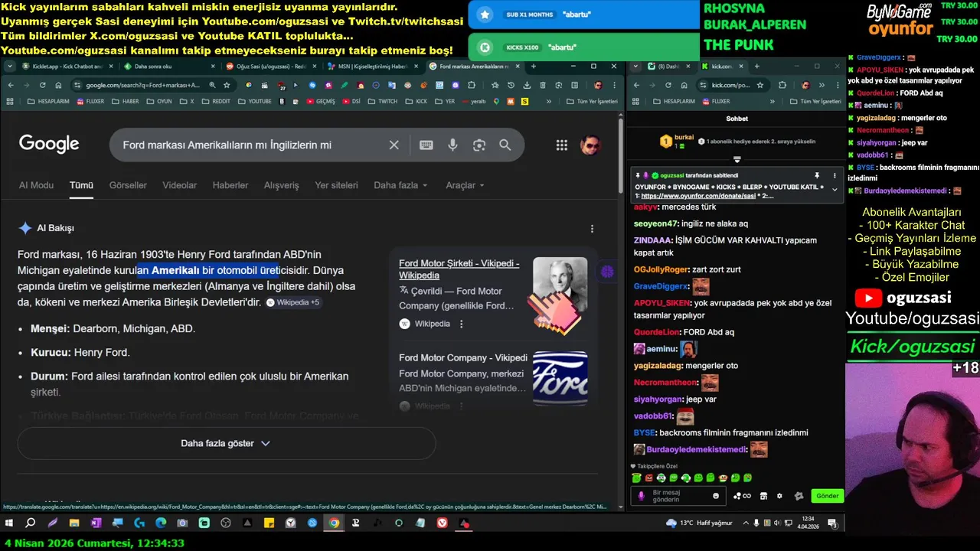This screenshot has height=551, width=980.
Task: Collapse the Kick chat leaderboard arrow
Action: point(737,159)
